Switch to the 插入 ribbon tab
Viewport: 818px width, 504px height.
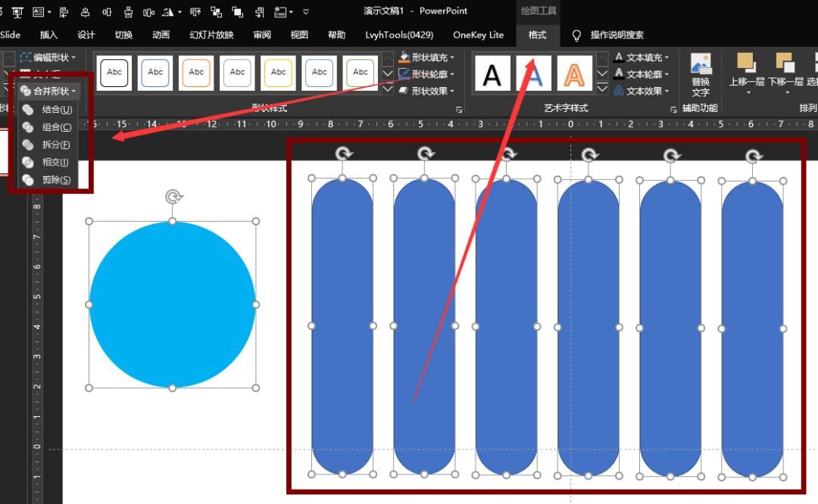[48, 36]
